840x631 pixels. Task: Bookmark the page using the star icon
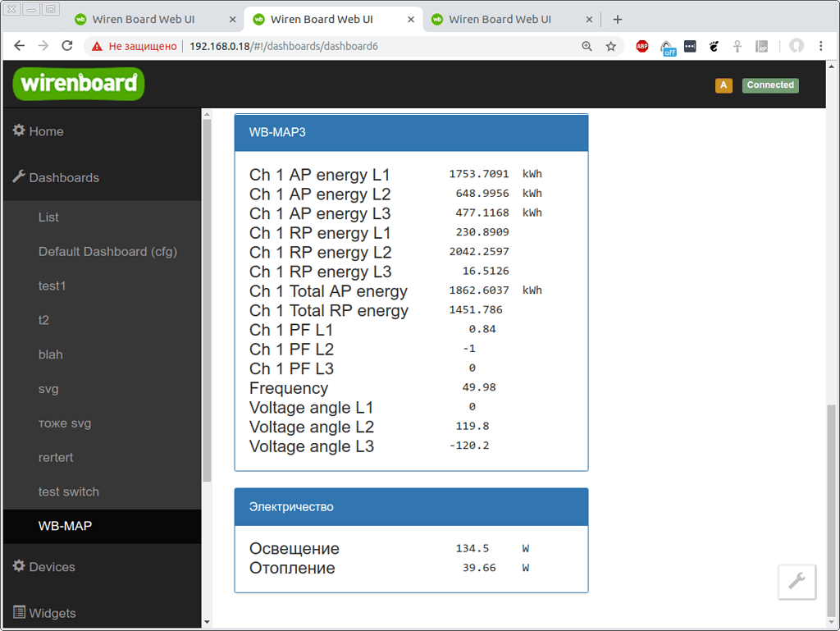(x=611, y=46)
